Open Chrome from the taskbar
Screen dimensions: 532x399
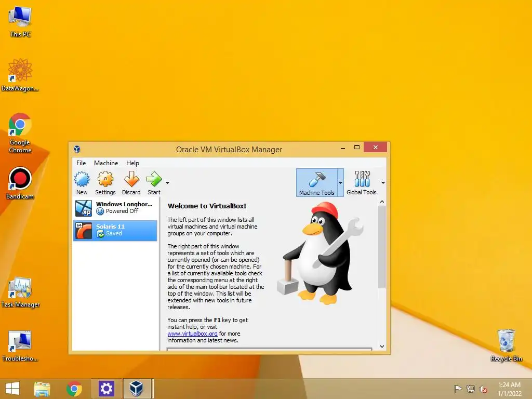point(74,389)
